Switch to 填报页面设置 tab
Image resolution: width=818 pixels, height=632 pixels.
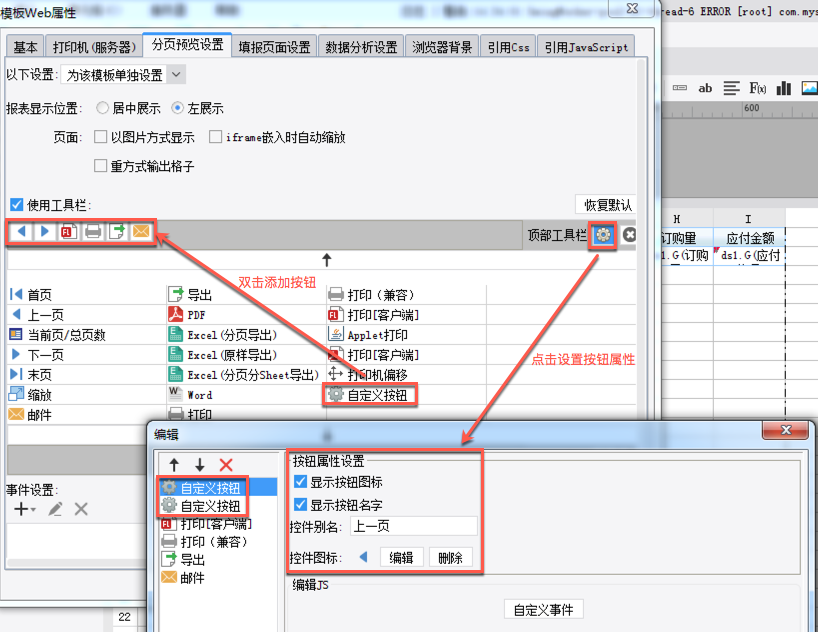point(274,47)
